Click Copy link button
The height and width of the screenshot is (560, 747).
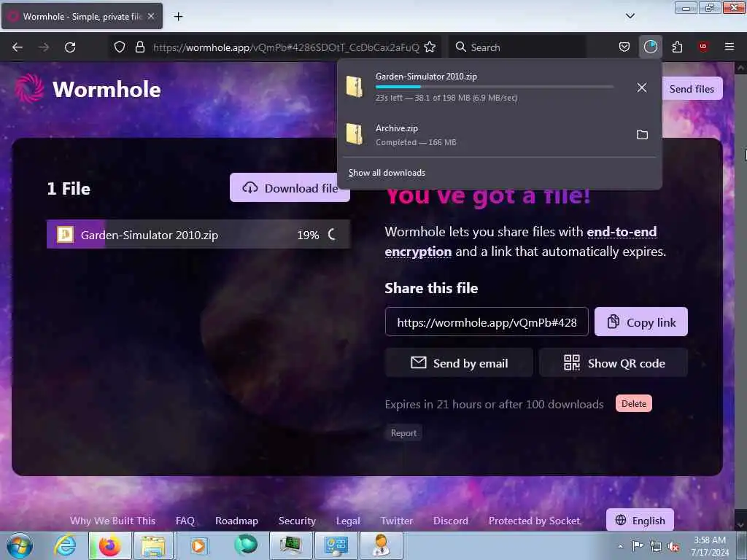click(x=641, y=322)
